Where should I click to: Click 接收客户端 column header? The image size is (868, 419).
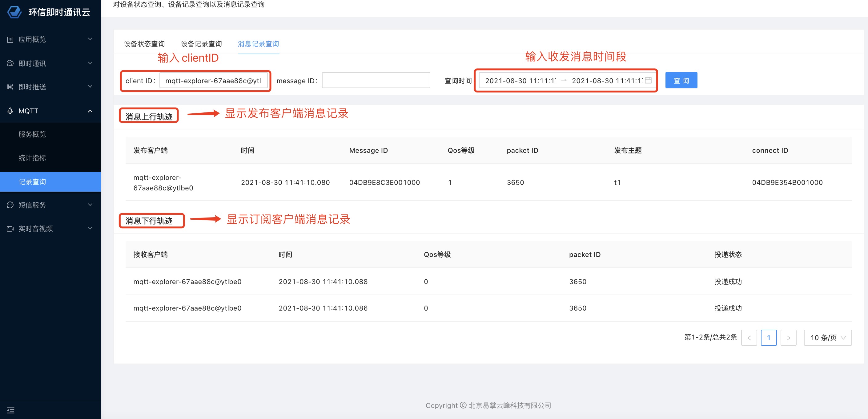click(x=150, y=254)
